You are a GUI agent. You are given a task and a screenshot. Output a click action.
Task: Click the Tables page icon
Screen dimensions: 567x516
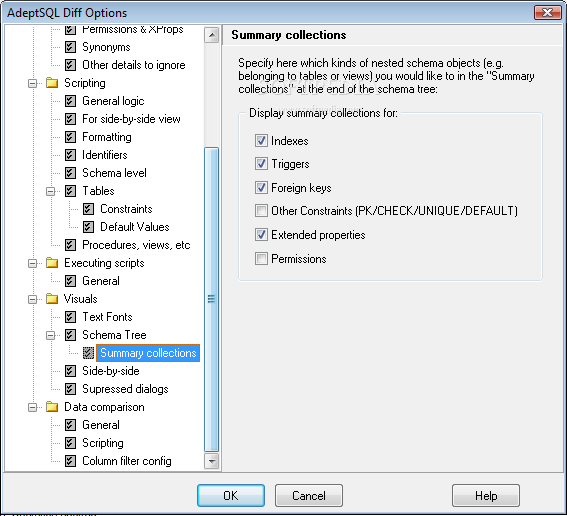click(70, 191)
